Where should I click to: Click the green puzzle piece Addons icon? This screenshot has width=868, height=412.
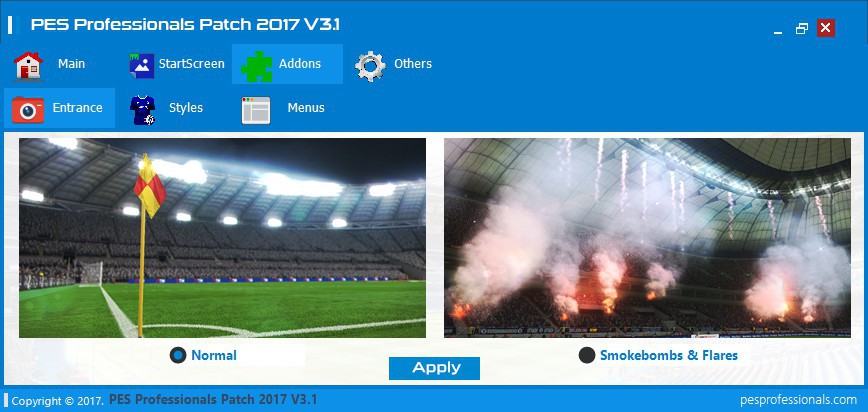tap(256, 66)
